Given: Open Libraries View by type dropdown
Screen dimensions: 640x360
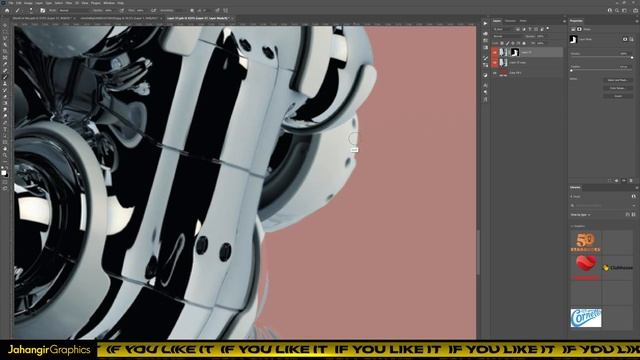Looking at the screenshot, I should coord(581,215).
